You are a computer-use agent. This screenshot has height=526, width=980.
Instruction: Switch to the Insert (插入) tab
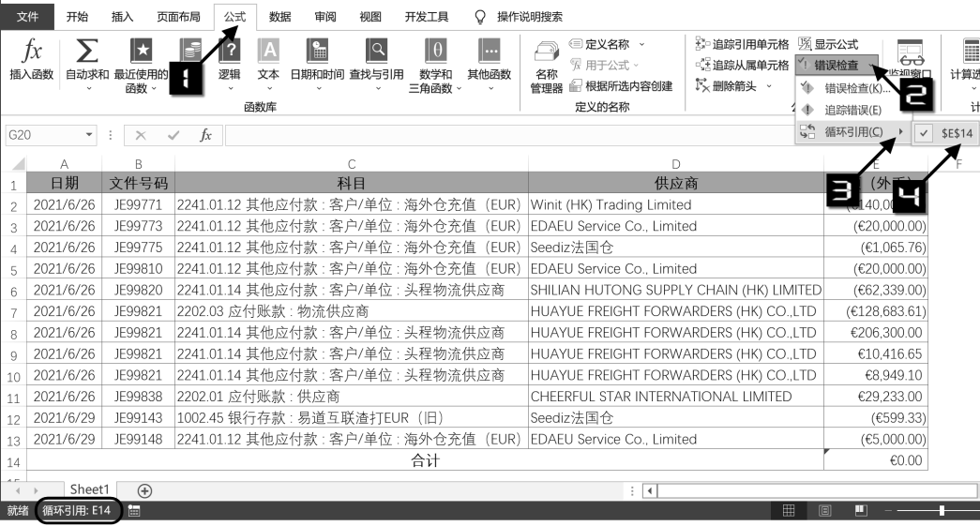tap(123, 17)
